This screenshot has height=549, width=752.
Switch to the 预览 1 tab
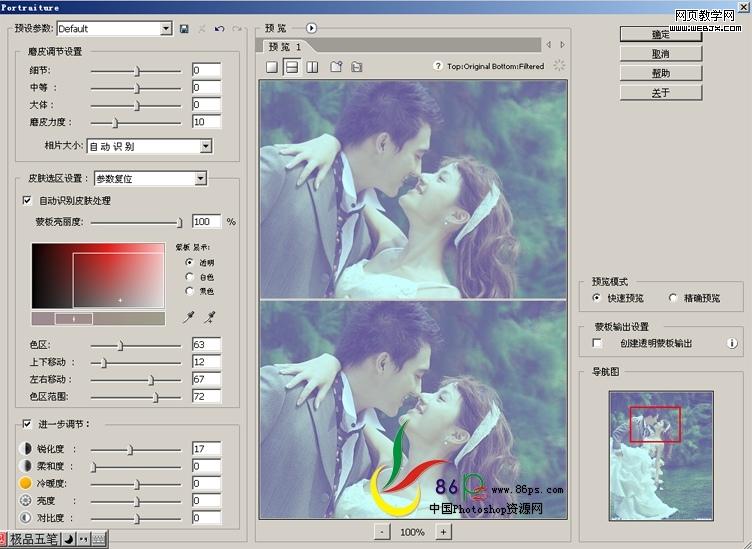[284, 47]
